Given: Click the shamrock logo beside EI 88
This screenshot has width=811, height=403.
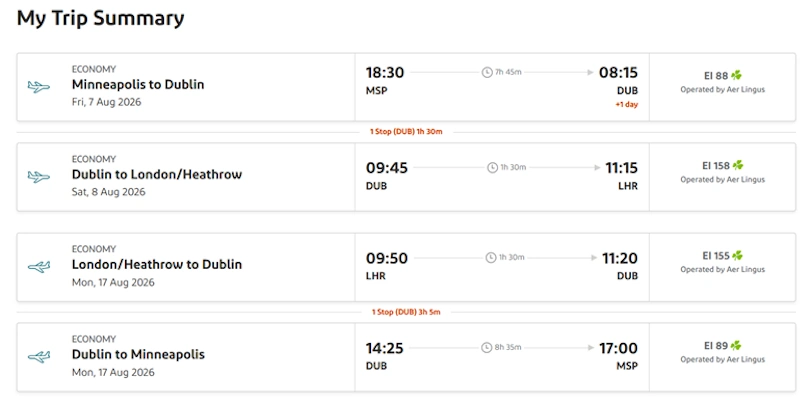Looking at the screenshot, I should 737,75.
